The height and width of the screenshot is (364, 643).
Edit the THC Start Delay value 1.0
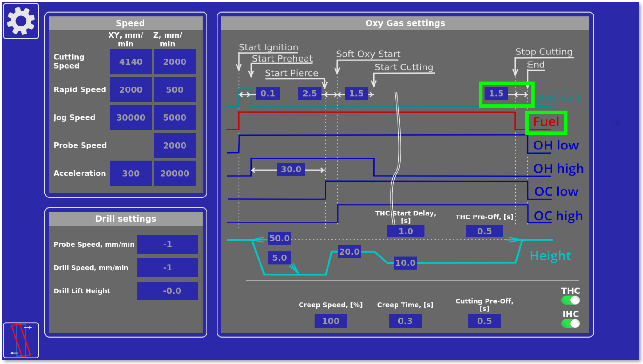click(x=405, y=231)
